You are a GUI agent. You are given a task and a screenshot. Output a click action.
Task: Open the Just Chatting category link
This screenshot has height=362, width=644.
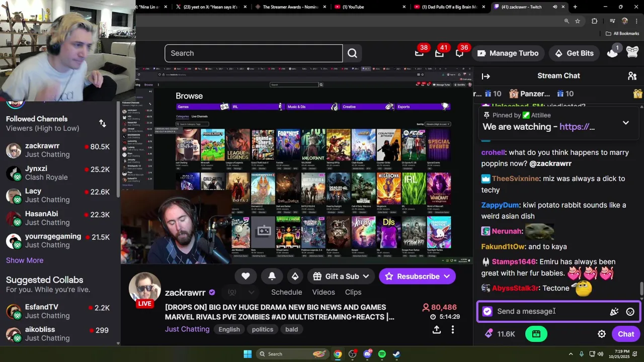[x=187, y=329]
